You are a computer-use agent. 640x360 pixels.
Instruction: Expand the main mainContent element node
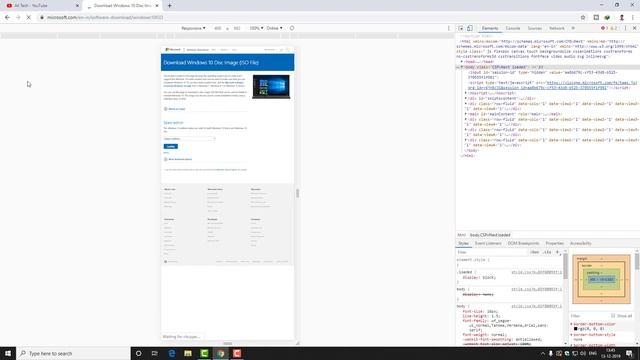(466, 114)
